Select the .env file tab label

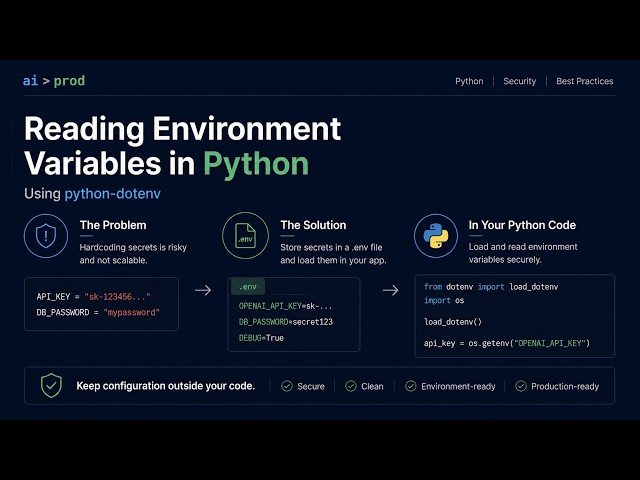pos(248,287)
